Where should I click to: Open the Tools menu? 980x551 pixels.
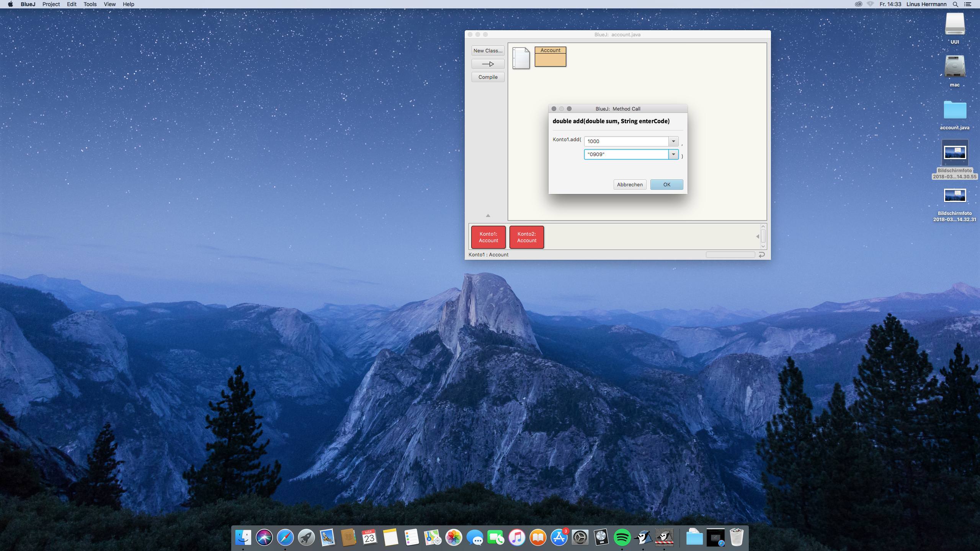coord(90,4)
